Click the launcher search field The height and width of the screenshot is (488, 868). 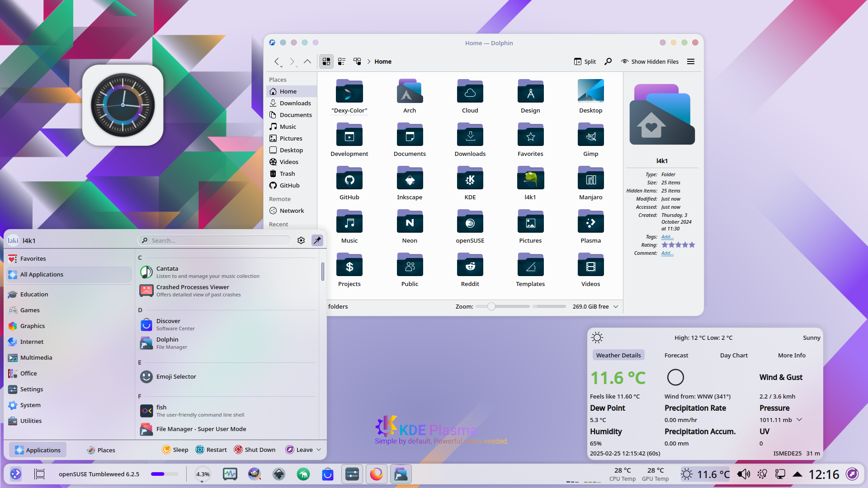click(x=214, y=240)
